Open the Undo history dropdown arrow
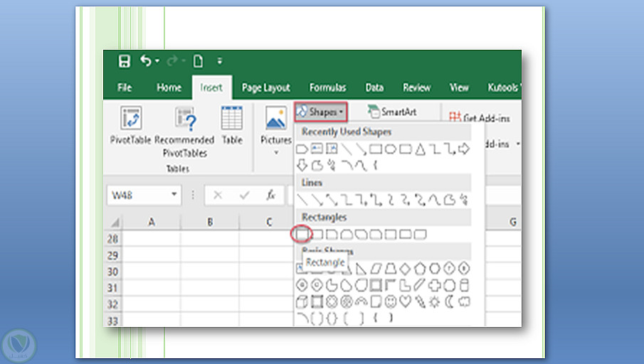The image size is (644, 364). 157,61
